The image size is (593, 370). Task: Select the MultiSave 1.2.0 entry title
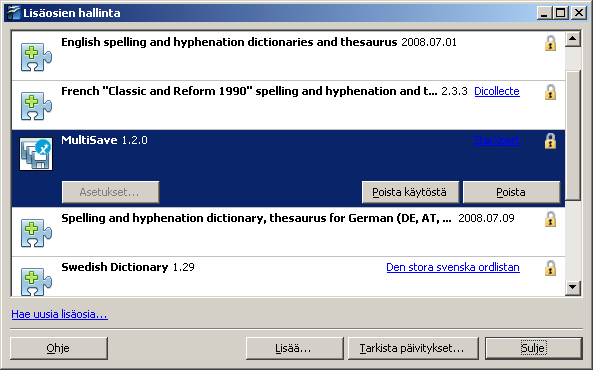[104, 140]
